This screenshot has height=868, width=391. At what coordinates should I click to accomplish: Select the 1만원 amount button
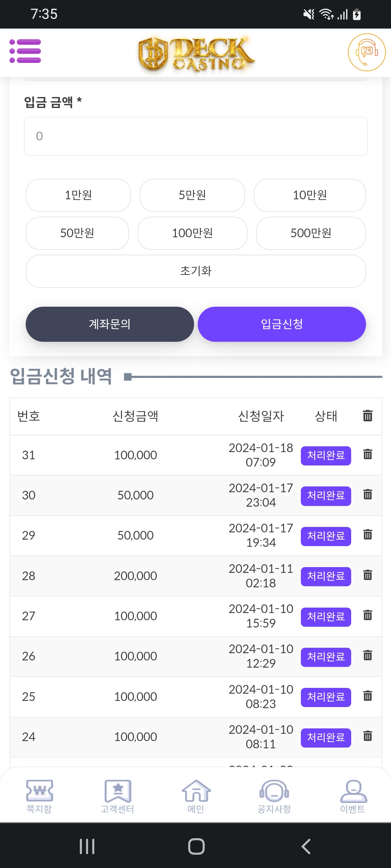coord(78,195)
